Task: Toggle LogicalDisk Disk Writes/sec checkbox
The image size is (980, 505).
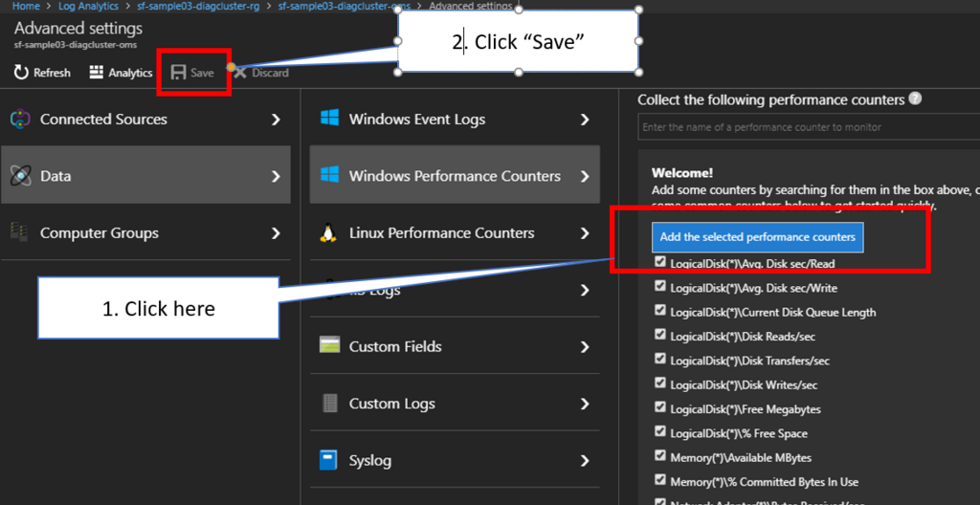Action: point(660,384)
